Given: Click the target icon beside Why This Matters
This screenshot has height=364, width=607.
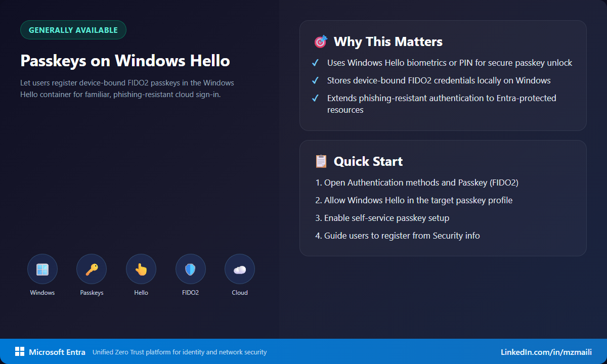Looking at the screenshot, I should 321,42.
